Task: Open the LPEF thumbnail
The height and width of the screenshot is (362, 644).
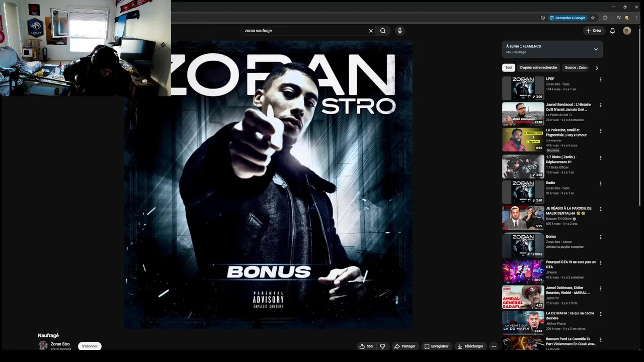Action: [x=523, y=88]
